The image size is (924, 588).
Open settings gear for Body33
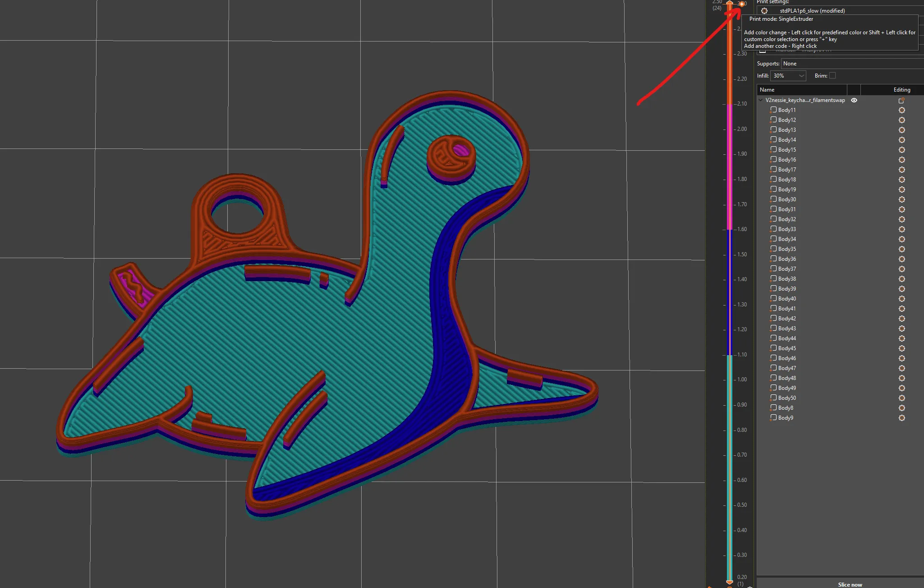click(902, 229)
